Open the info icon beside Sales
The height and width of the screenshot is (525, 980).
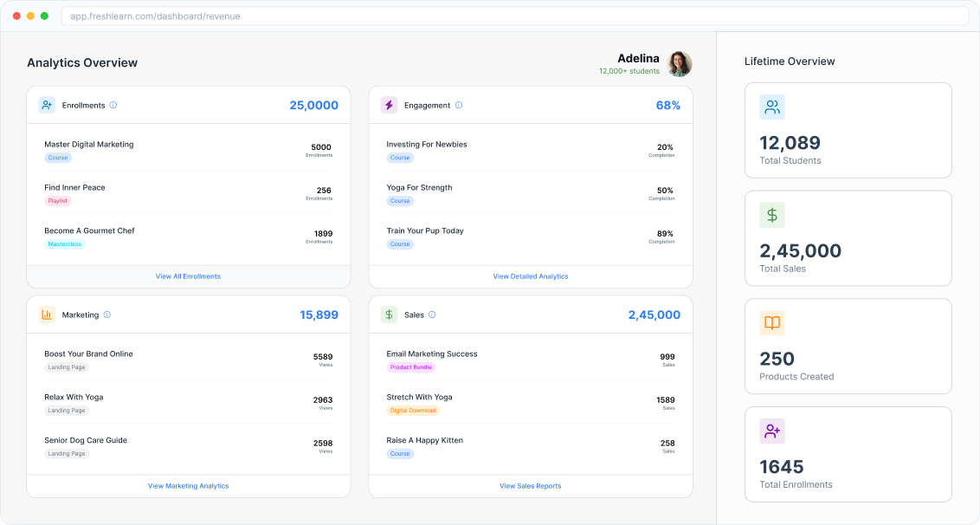(432, 314)
